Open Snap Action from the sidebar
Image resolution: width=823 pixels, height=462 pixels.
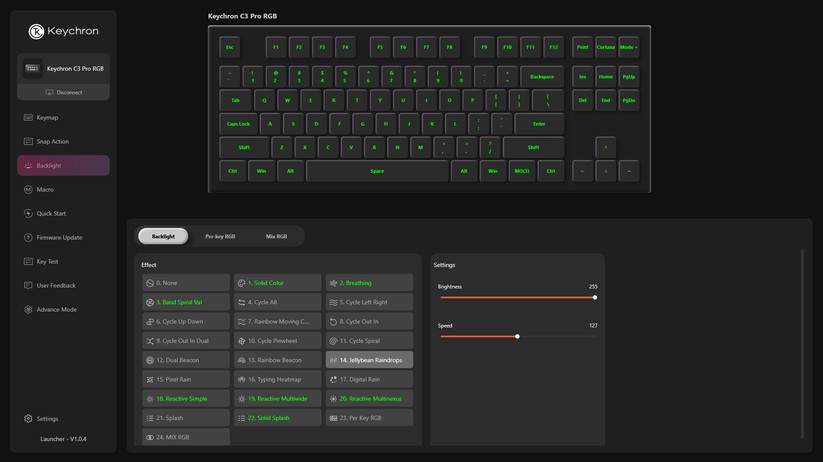click(52, 142)
